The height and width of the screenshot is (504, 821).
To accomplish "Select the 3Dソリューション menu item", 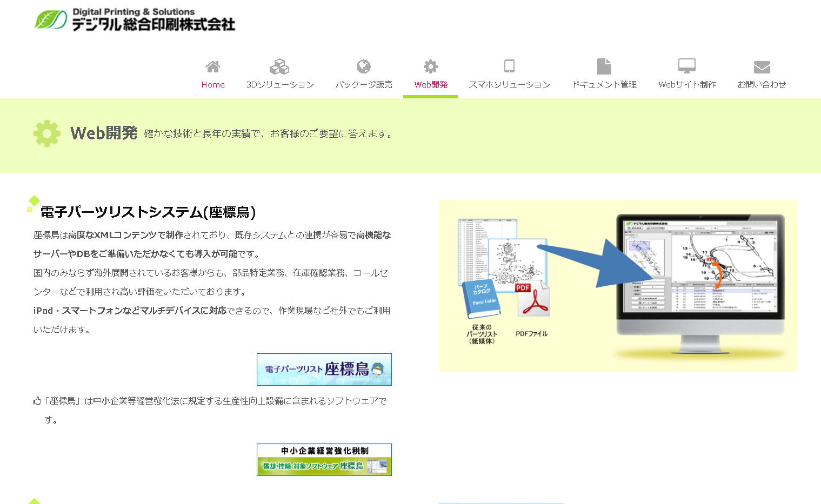I will [x=280, y=85].
